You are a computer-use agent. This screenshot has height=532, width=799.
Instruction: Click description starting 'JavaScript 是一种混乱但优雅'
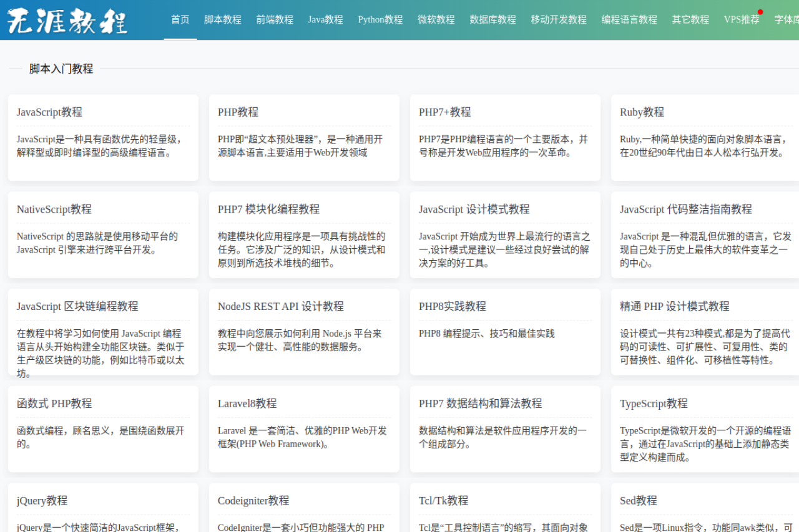coord(705,249)
